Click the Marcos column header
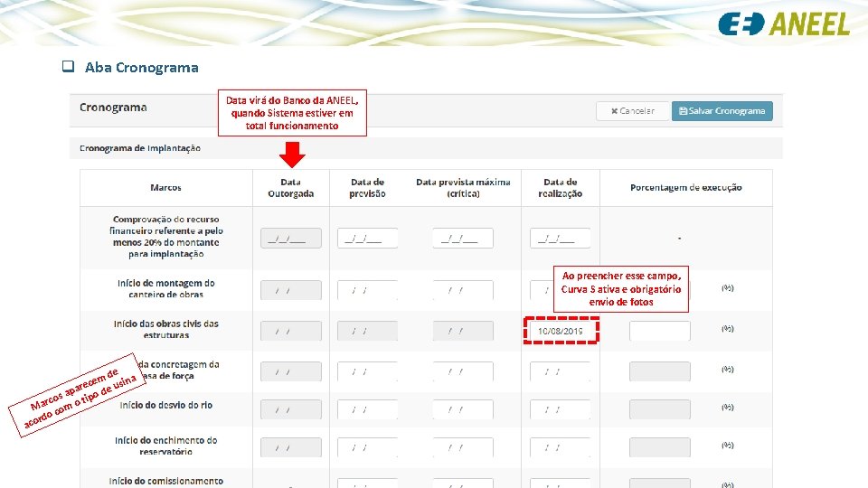 165,188
